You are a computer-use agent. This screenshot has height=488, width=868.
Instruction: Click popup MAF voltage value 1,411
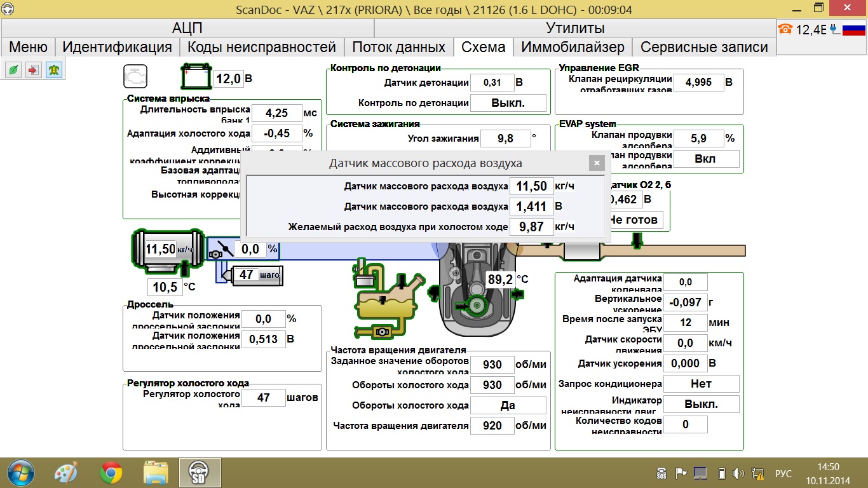(531, 207)
